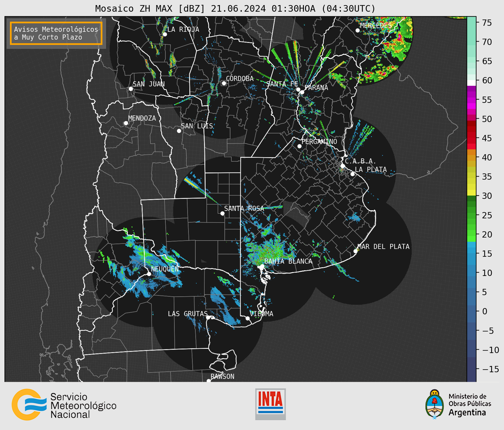Click the -15 dBZ colorbar label
The image size is (504, 430).
(x=490, y=369)
